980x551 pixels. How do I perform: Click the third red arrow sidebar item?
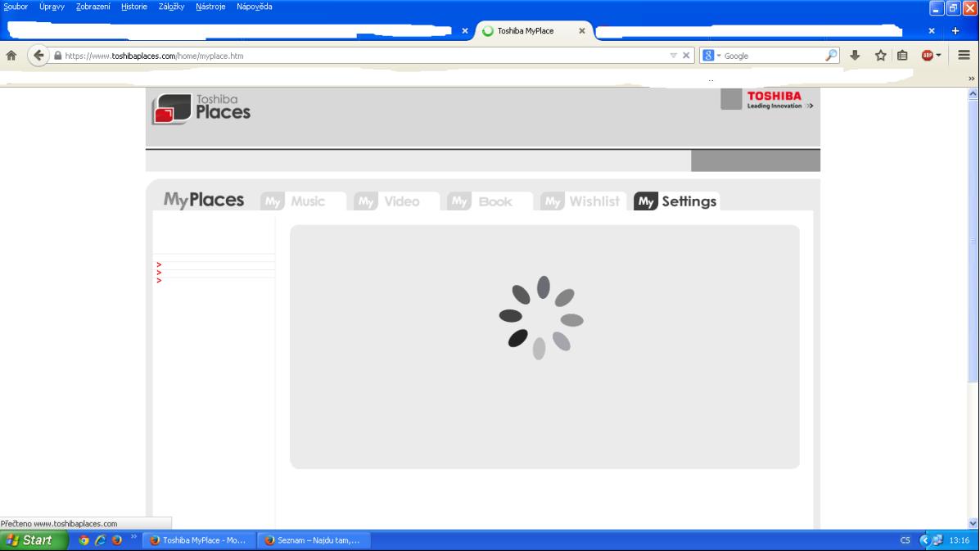click(159, 281)
